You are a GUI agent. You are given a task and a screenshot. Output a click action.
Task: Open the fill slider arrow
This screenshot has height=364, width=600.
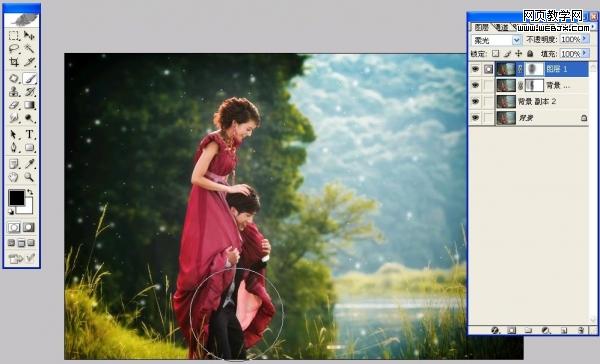(584, 53)
